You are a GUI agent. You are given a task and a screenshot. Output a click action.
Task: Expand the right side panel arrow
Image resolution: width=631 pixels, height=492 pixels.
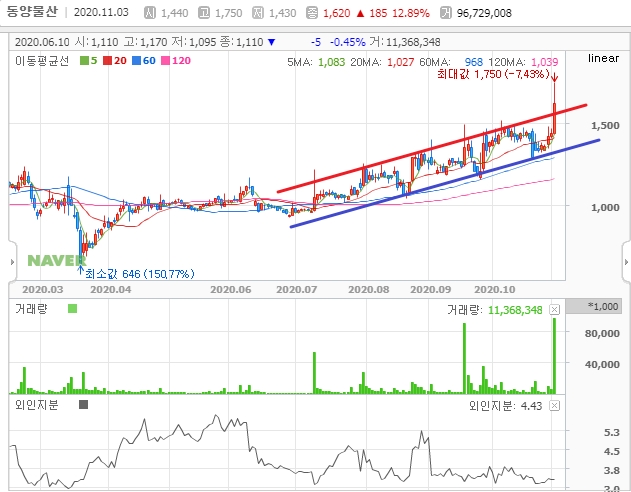(x=626, y=262)
